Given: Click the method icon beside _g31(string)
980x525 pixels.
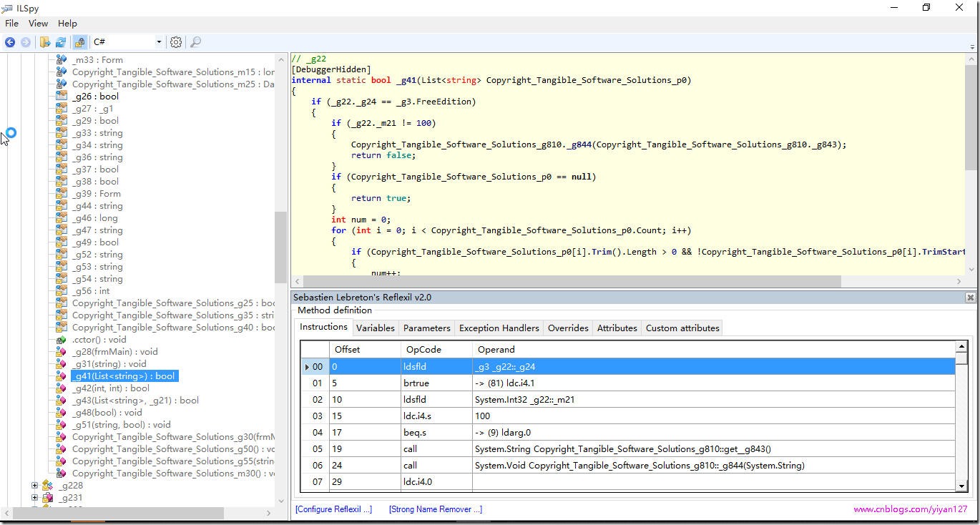Looking at the screenshot, I should click(62, 364).
